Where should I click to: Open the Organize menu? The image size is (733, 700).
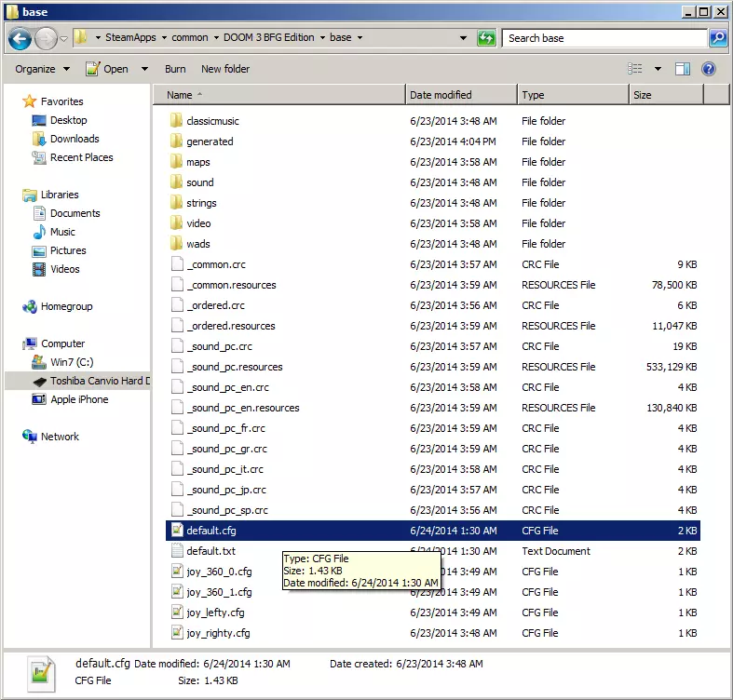[42, 69]
